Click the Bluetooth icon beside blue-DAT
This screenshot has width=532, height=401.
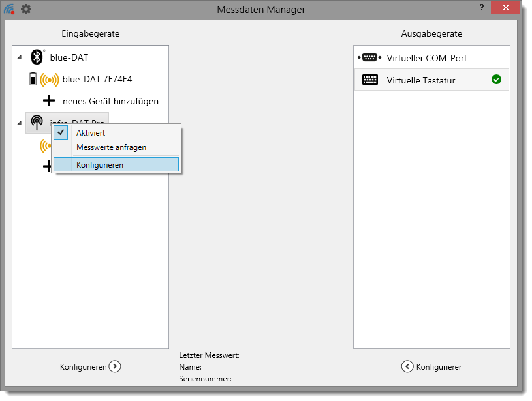tap(37, 57)
